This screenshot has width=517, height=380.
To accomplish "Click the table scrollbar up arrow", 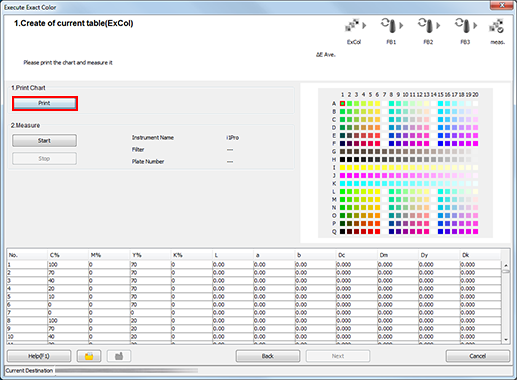I will 506,266.
